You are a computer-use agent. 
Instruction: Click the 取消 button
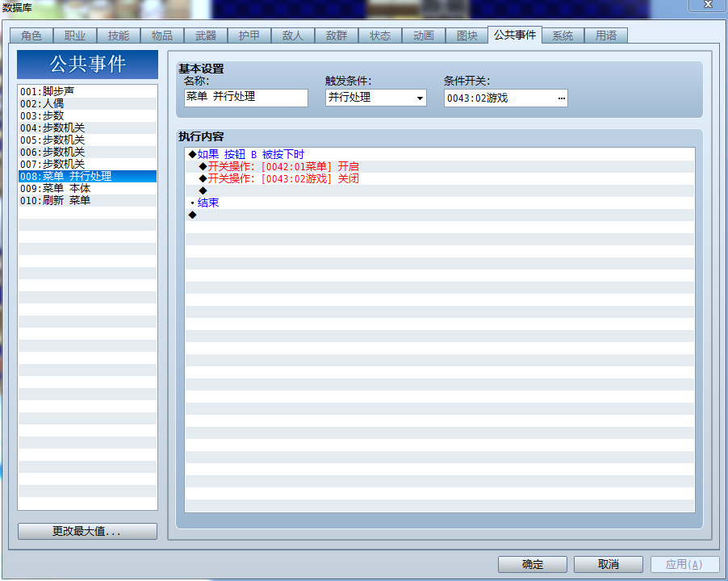(609, 564)
